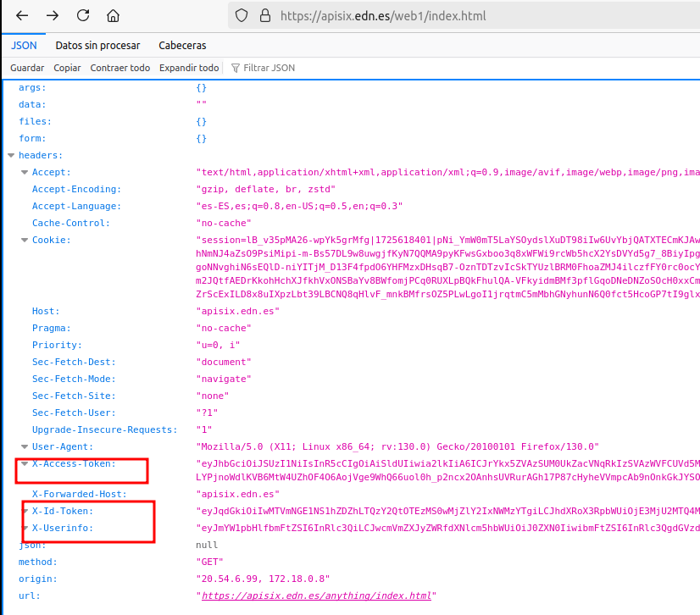The height and width of the screenshot is (615, 700).
Task: Collapse the User-Agent header row
Action: [25, 447]
